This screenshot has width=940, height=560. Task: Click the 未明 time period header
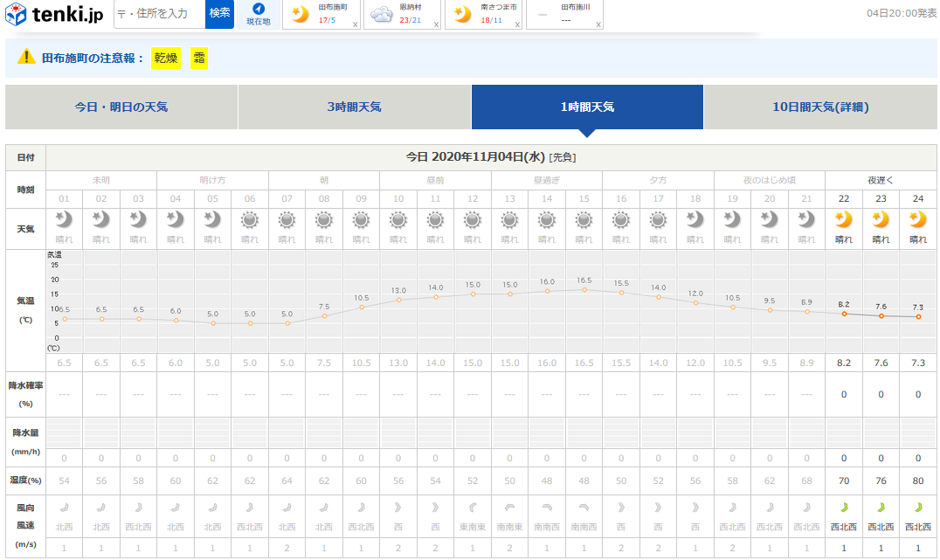coord(101,180)
